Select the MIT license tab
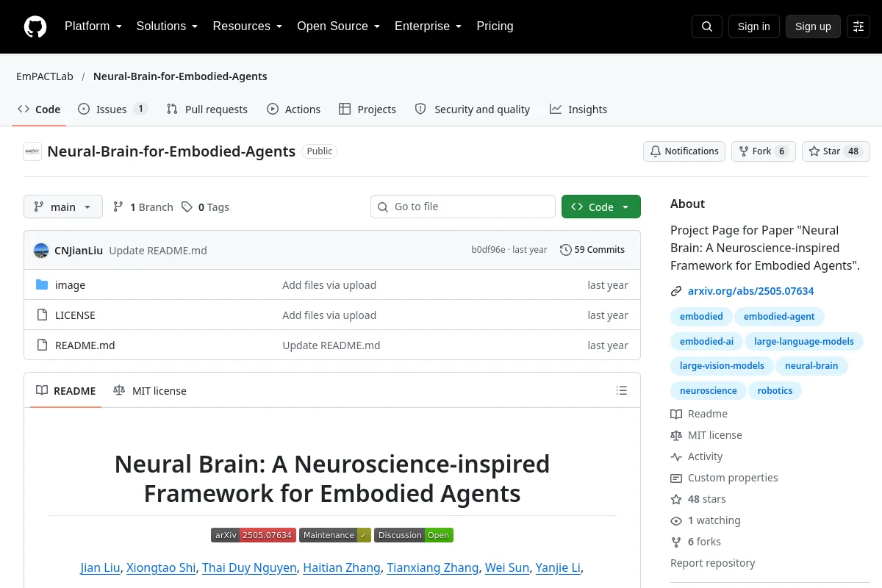 pos(150,391)
